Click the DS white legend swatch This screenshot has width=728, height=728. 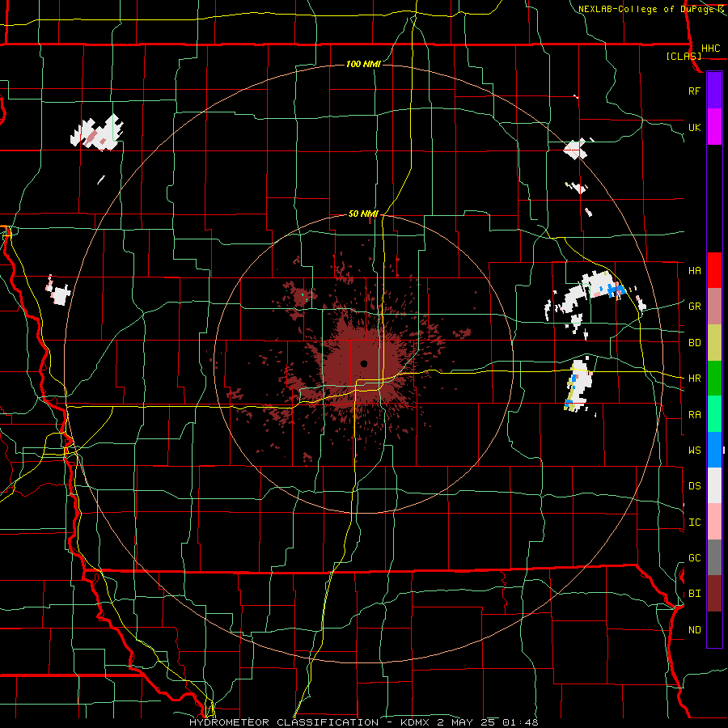(714, 485)
